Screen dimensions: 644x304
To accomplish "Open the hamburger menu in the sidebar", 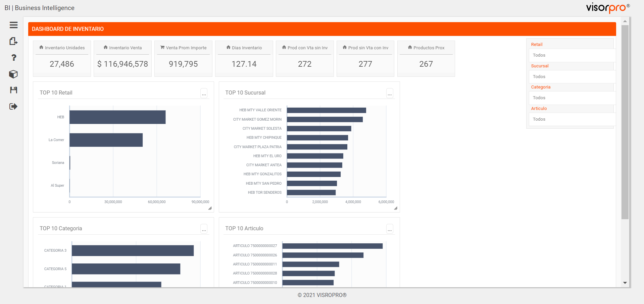I will 13,25.
